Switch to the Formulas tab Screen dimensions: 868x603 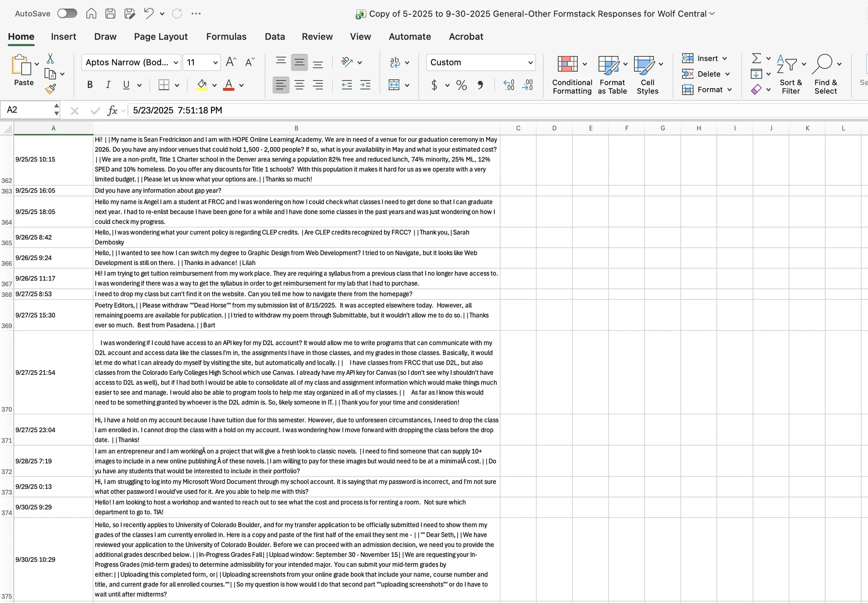226,36
